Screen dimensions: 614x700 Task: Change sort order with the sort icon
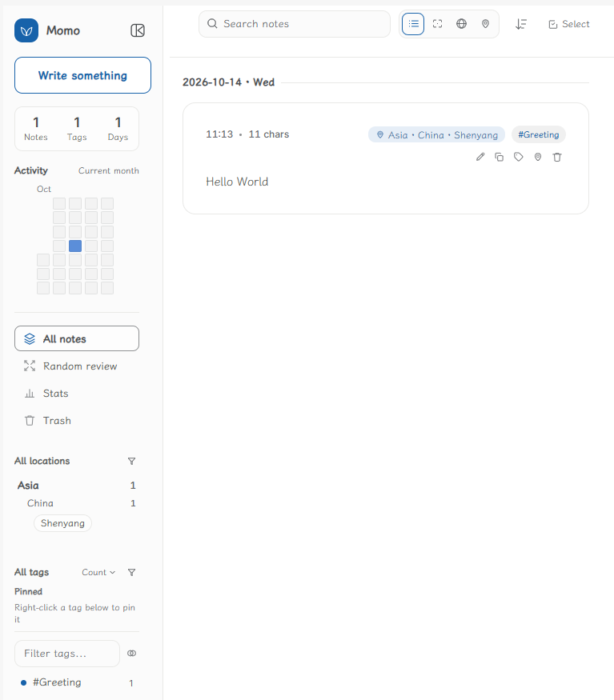(521, 24)
